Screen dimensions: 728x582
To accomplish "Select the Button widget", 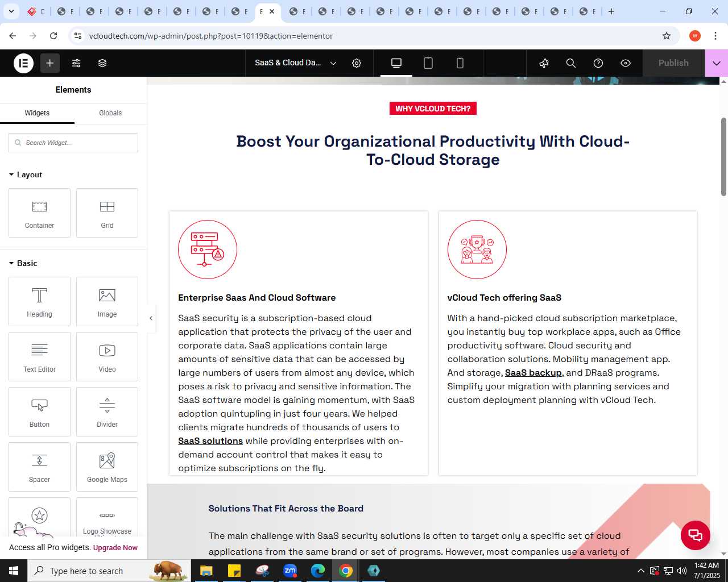I will pos(39,412).
